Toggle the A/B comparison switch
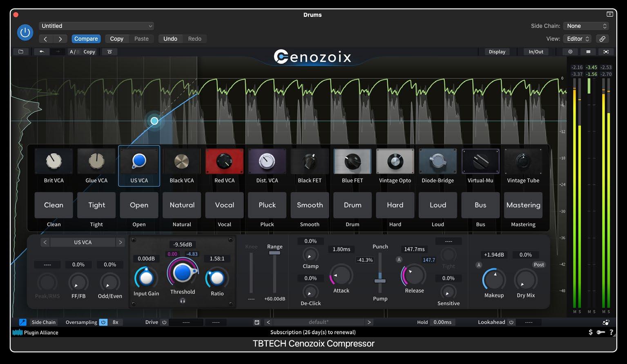This screenshot has height=364, width=627. click(74, 52)
